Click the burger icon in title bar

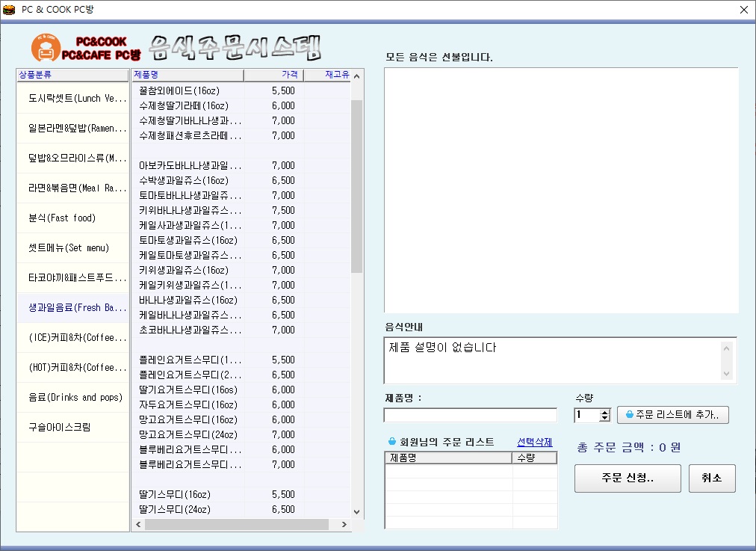pos(9,10)
